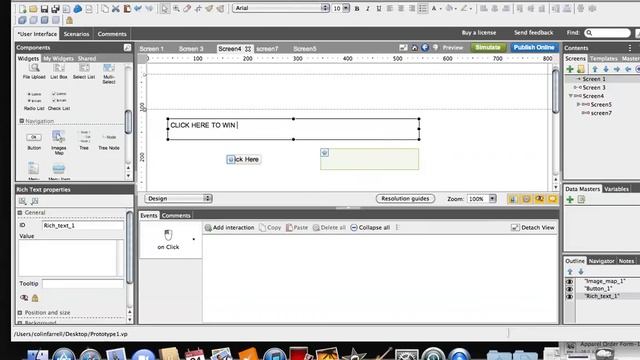Click the Paste clipboard toolbar icon
The height and width of the screenshot is (360, 640).
tap(127, 8)
